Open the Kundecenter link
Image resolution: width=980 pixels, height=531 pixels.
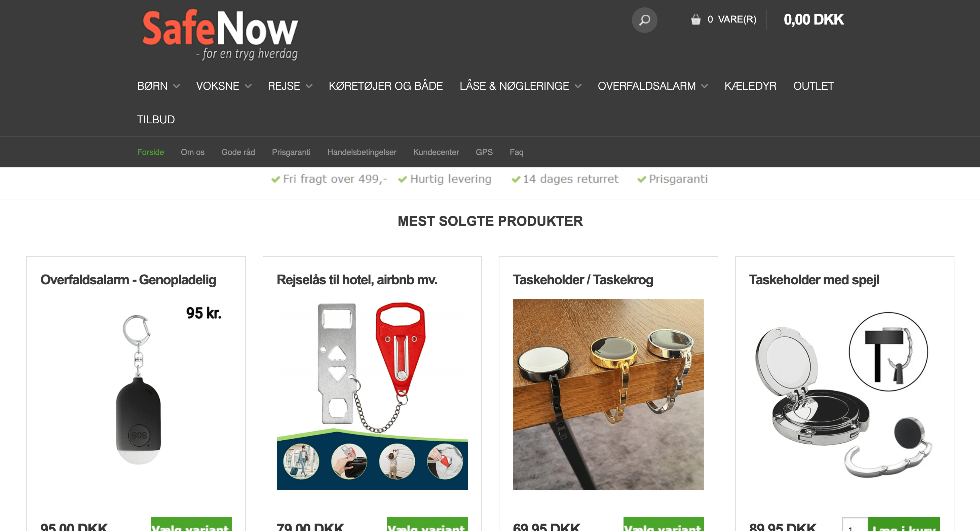[436, 152]
